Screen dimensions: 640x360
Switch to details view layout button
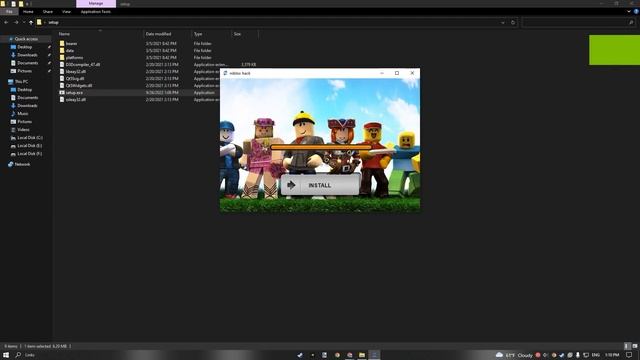[627, 346]
